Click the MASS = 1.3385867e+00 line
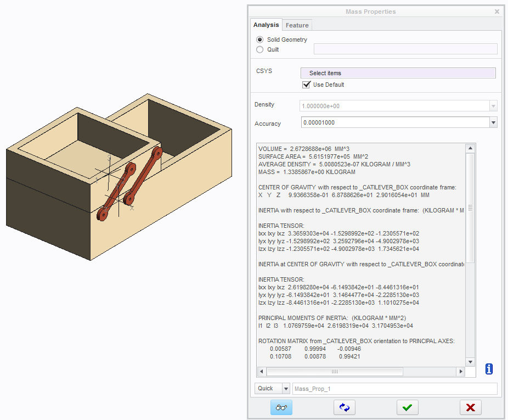 click(x=307, y=172)
